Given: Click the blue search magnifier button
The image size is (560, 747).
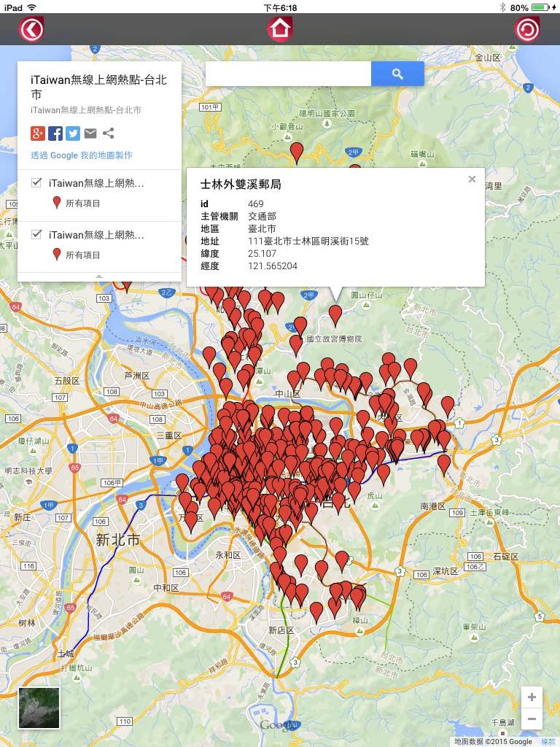Looking at the screenshot, I should point(397,74).
